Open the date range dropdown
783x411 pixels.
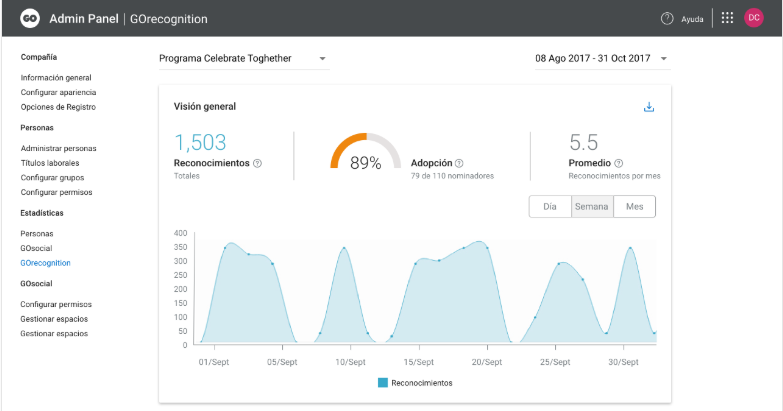663,59
